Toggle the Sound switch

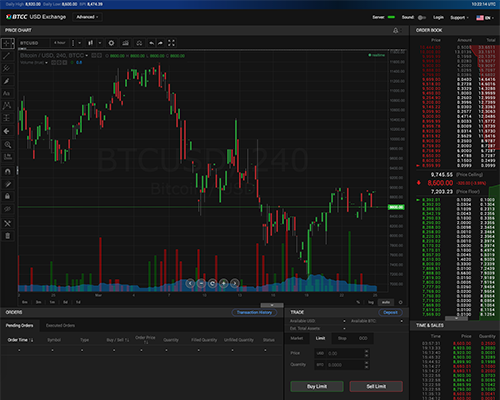422,18
